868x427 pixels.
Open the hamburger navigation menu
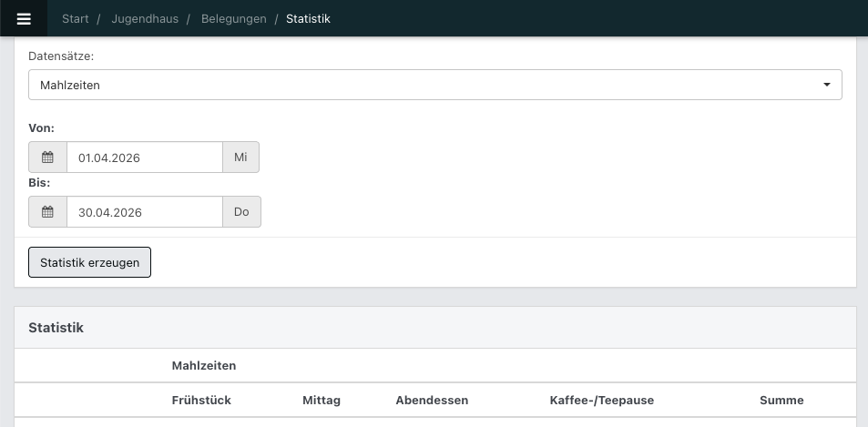(x=24, y=18)
